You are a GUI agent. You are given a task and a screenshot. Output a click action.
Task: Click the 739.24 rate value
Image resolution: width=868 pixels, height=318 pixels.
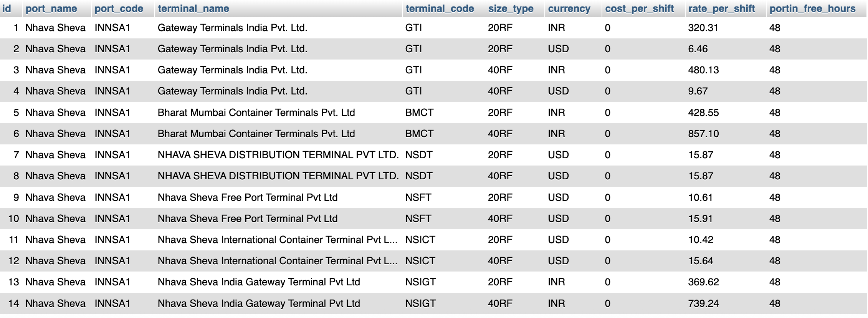pos(703,303)
